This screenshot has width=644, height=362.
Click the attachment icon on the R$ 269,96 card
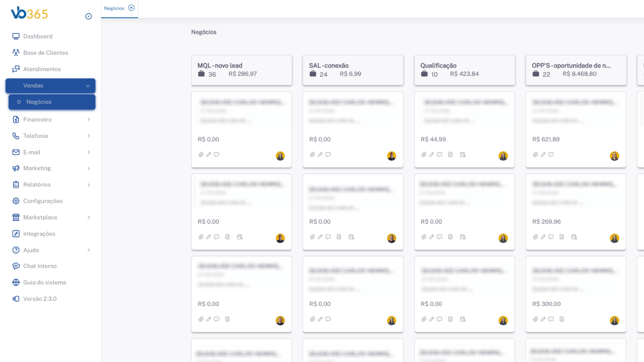coord(535,237)
